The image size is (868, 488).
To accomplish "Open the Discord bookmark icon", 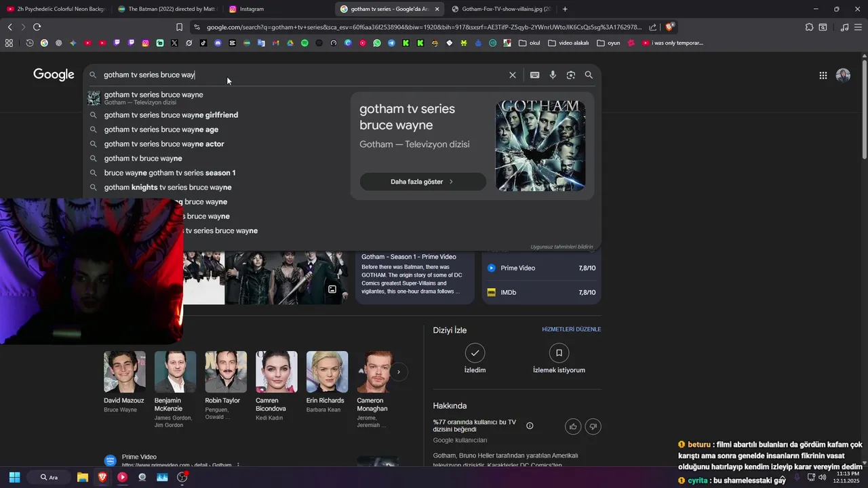I will (218, 43).
